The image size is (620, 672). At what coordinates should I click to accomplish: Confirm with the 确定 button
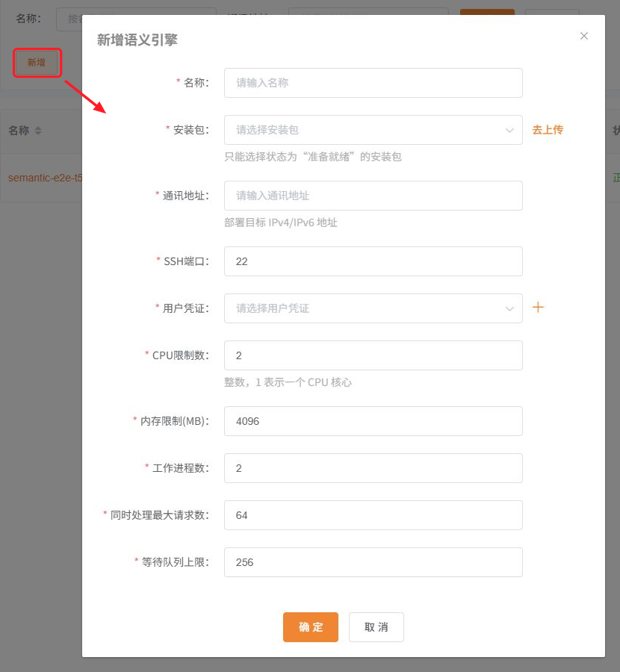coord(311,627)
